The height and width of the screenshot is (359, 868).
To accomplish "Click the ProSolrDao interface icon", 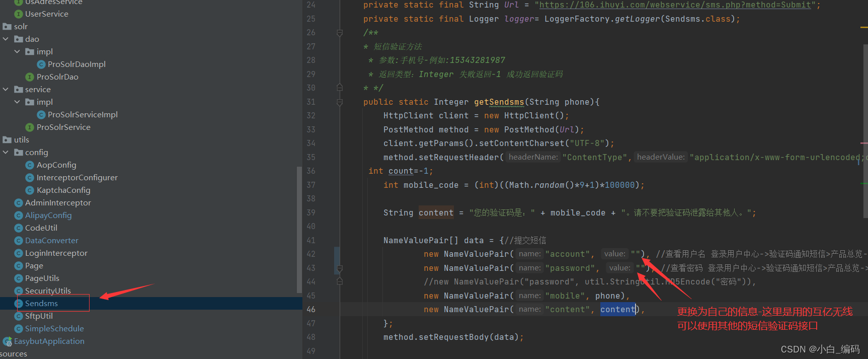I will click(30, 77).
